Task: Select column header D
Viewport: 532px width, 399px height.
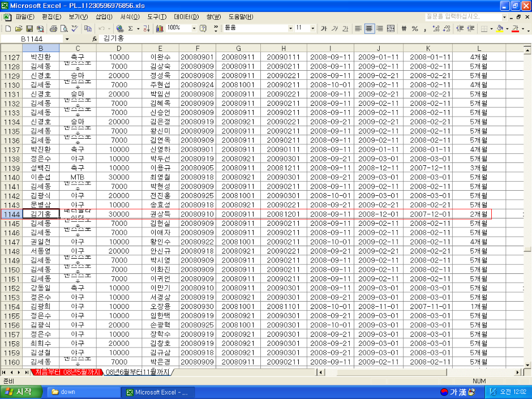Action: tap(119, 49)
